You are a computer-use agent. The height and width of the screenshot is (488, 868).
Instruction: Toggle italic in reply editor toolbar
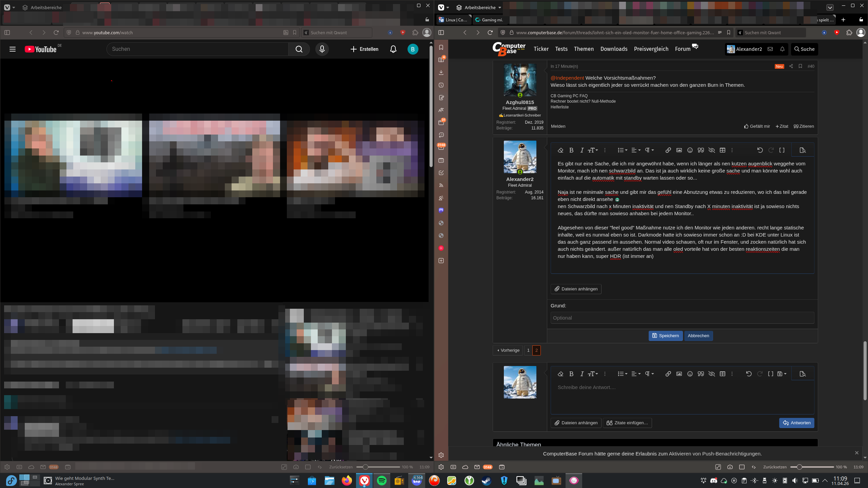[582, 374]
